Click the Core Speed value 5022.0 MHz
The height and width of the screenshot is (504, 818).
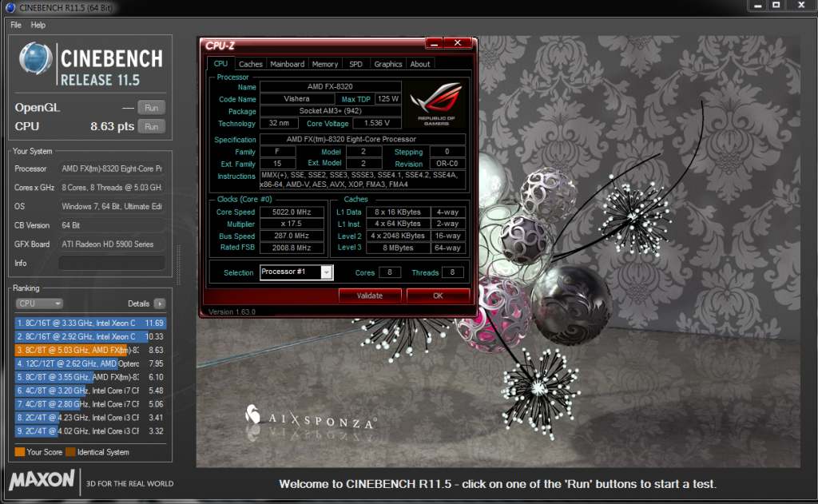click(x=292, y=212)
